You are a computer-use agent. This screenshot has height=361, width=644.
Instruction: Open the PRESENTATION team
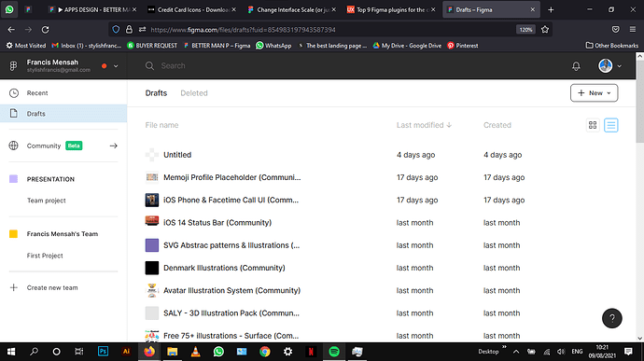click(x=50, y=179)
